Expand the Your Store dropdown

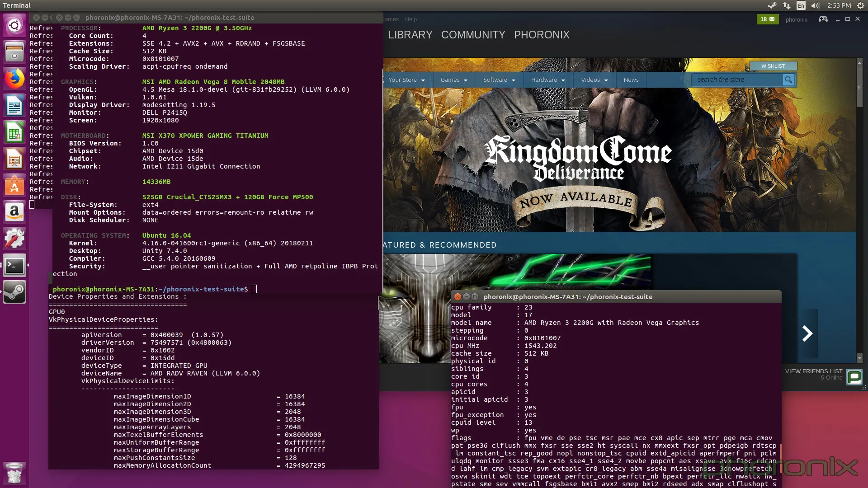(406, 80)
